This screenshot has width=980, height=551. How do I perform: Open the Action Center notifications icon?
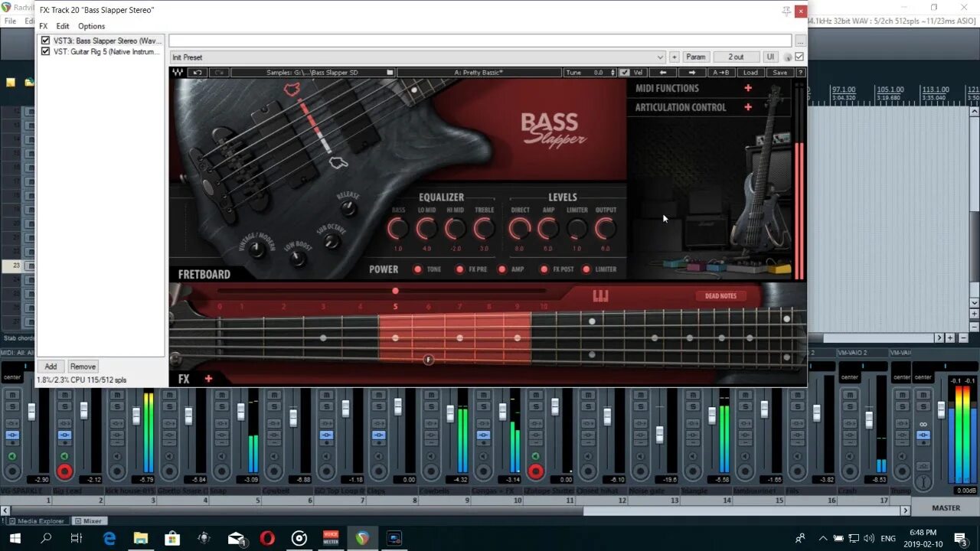tap(961, 538)
